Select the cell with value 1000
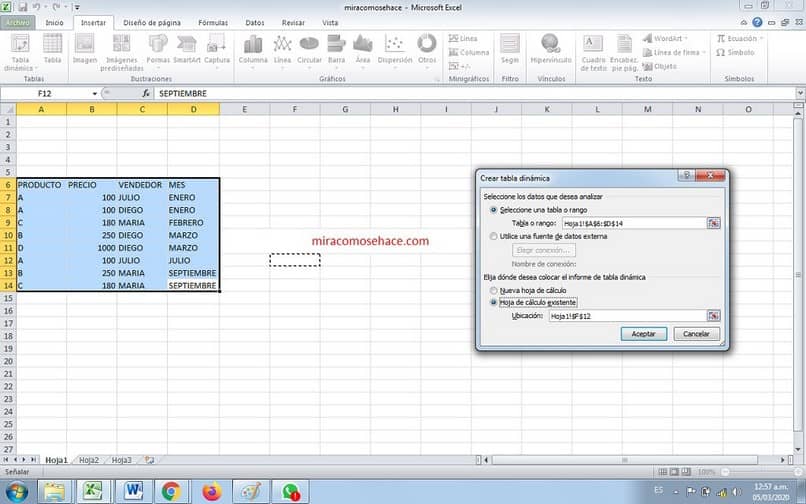 91,248
